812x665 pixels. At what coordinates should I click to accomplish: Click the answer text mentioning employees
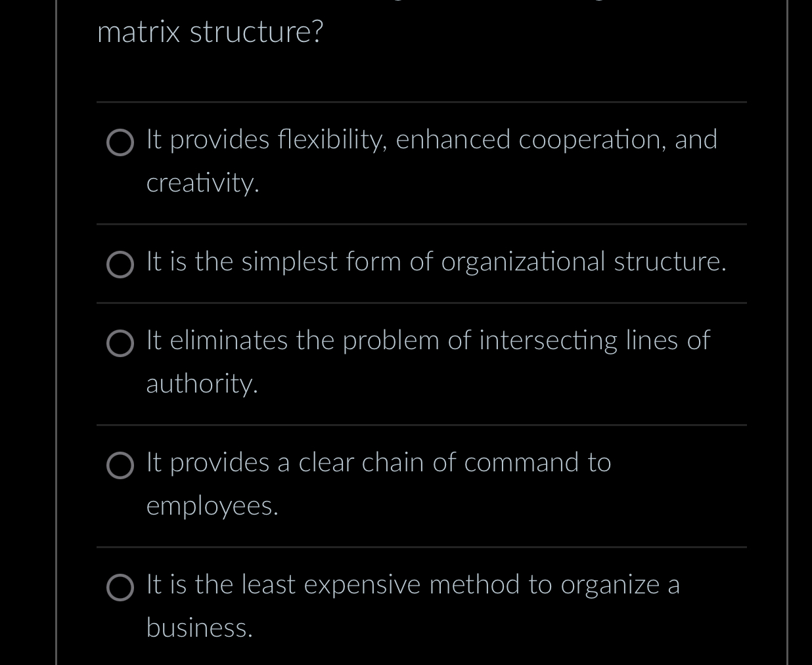(212, 506)
